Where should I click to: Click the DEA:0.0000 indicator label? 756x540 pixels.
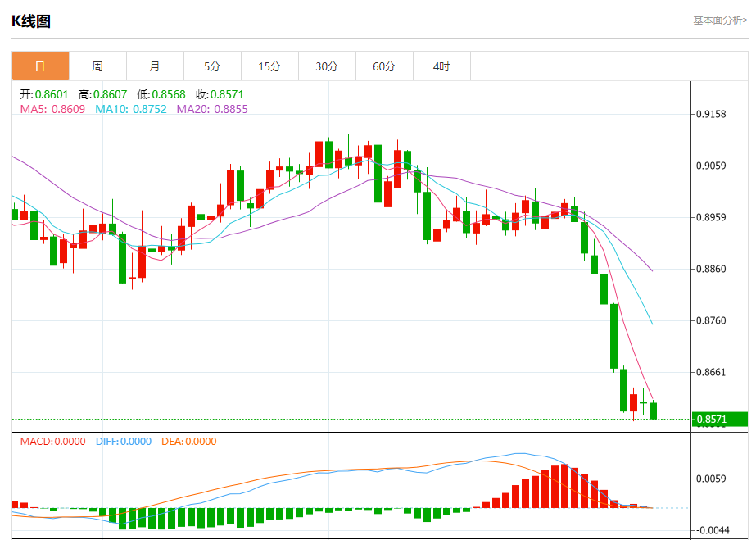(189, 442)
